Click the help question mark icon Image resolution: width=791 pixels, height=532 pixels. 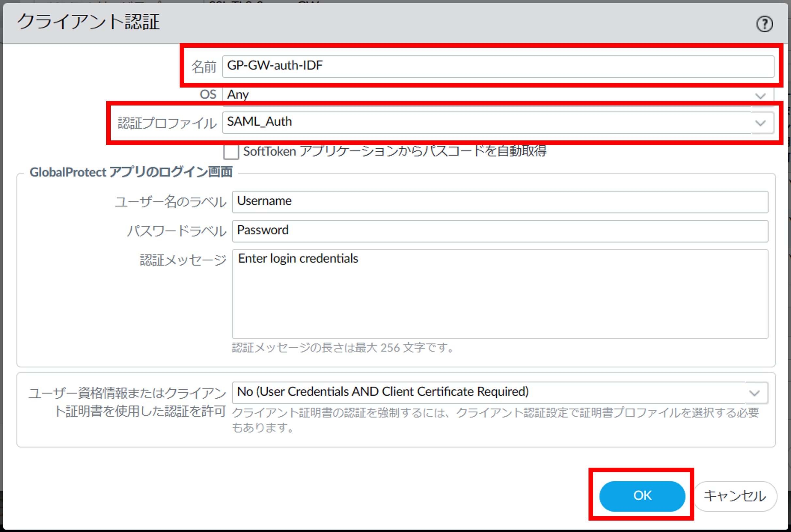tap(764, 24)
